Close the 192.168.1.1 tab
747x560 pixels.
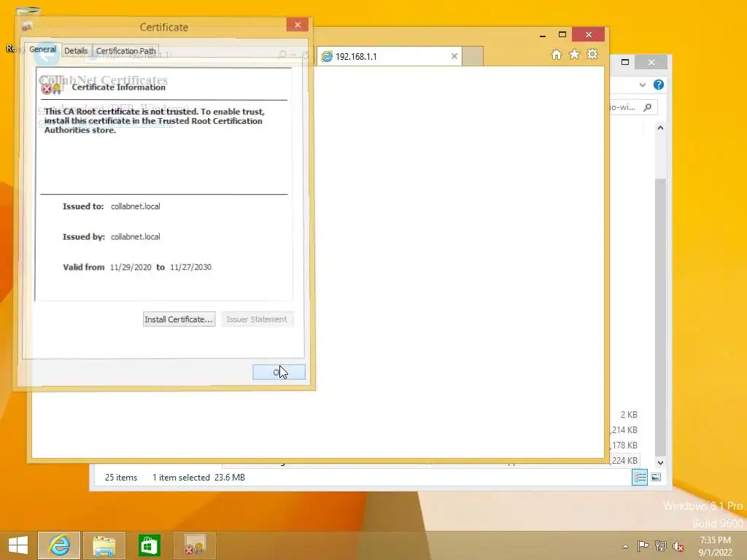click(x=454, y=56)
